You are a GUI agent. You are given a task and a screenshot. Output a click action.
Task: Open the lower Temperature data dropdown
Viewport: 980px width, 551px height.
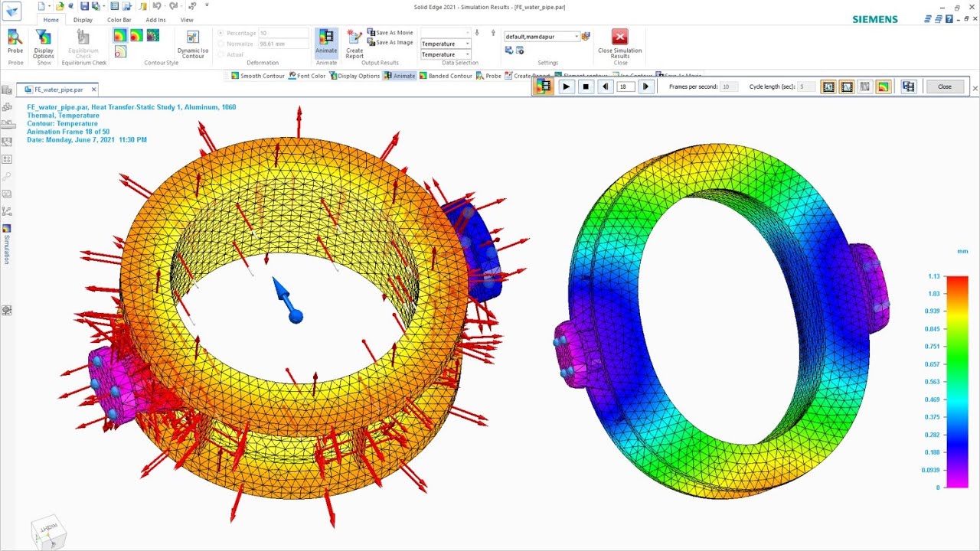click(467, 54)
